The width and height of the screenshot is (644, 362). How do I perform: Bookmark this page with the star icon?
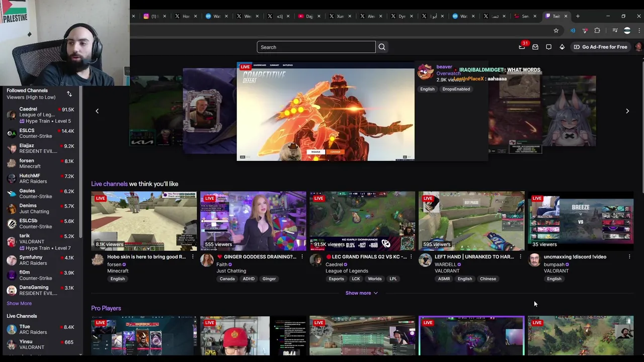pos(556,31)
